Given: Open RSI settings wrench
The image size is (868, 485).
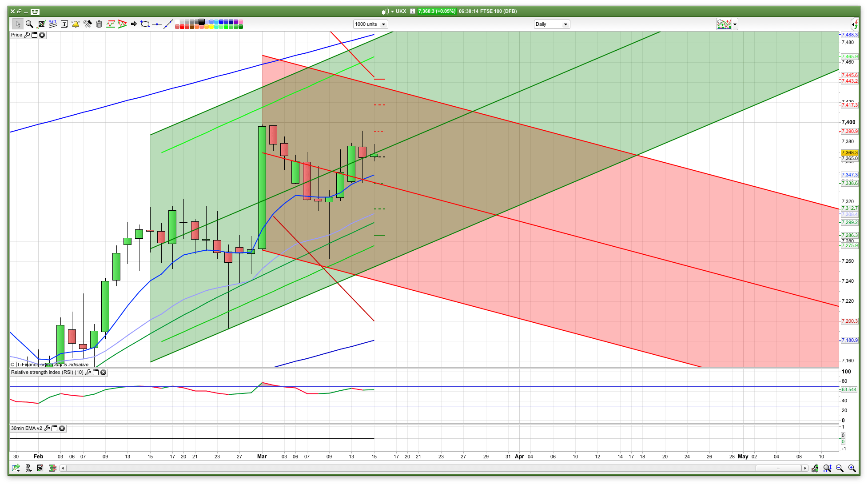Looking at the screenshot, I should tap(88, 372).
